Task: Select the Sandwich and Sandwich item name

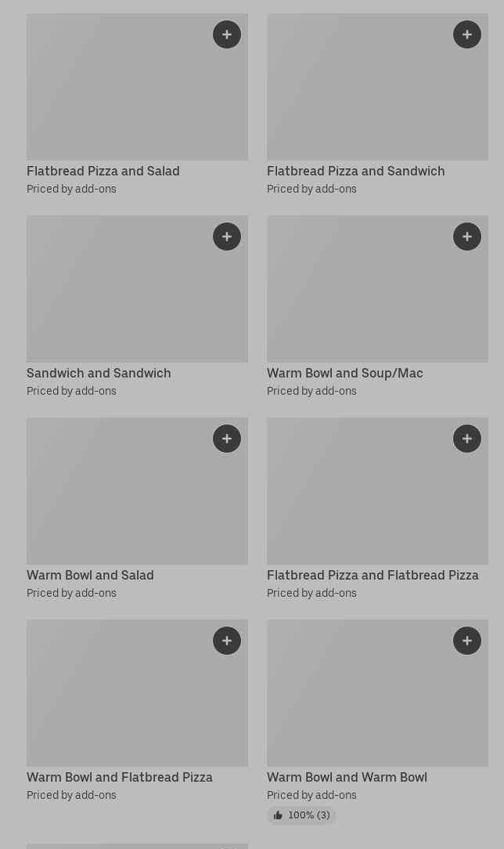Action: 99,373
